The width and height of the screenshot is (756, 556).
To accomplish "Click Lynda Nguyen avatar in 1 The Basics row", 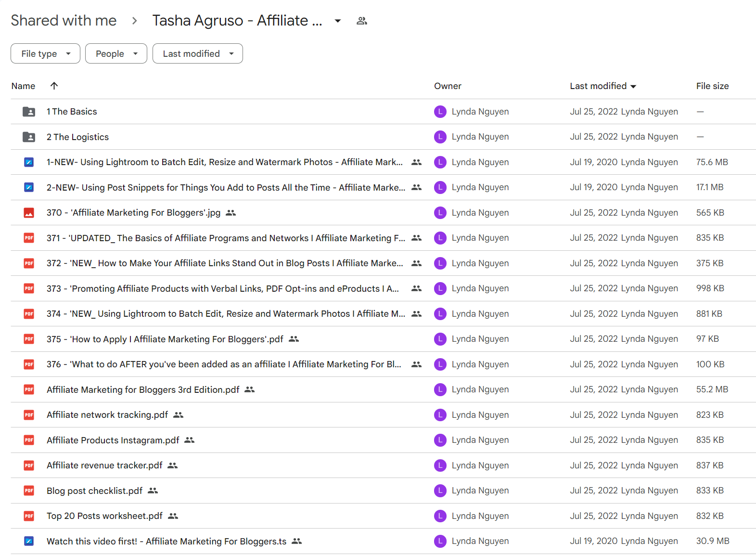I will (440, 112).
